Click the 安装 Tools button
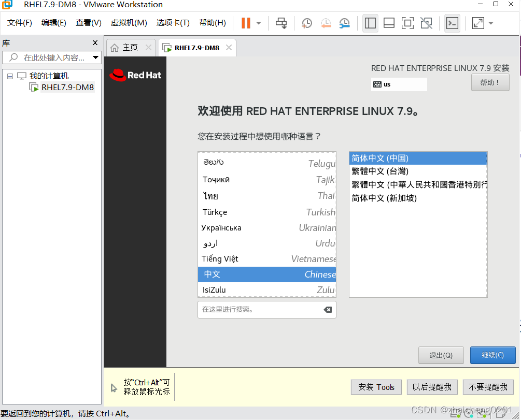This screenshot has height=420, width=521. (x=376, y=387)
